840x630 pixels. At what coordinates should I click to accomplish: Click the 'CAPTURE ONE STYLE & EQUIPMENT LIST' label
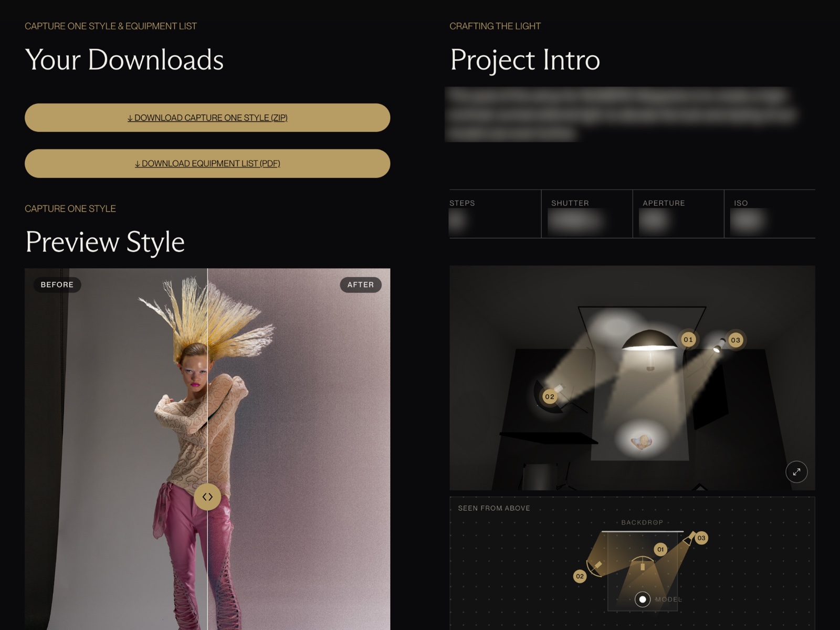coord(111,26)
